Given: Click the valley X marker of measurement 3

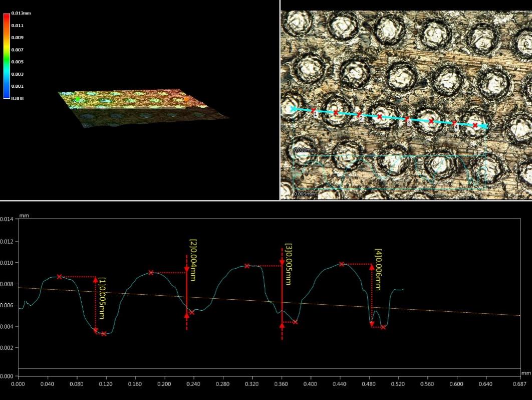Looking at the screenshot, I should point(295,322).
